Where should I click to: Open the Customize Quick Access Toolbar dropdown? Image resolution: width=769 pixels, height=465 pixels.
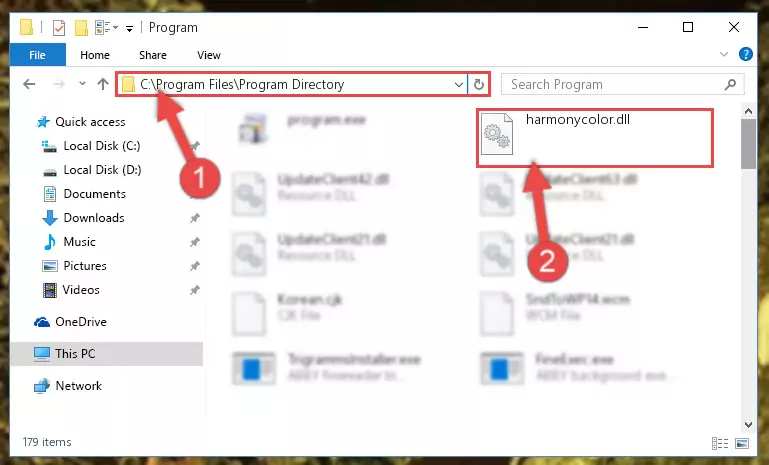click(129, 28)
